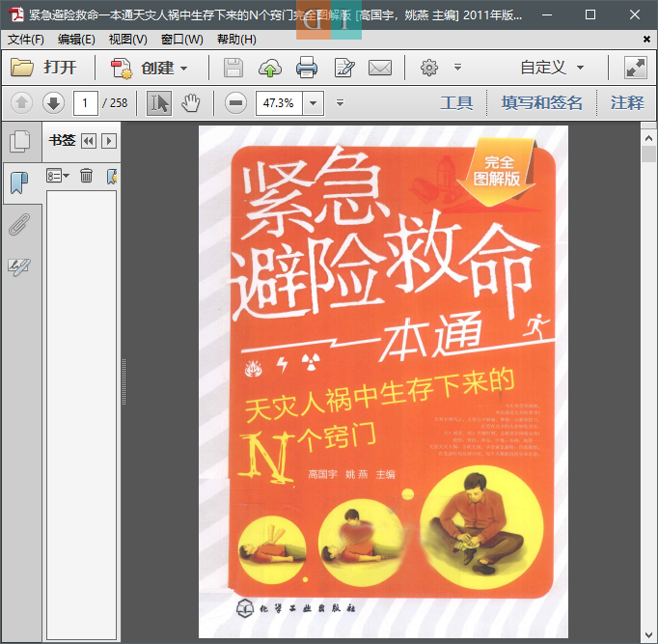The height and width of the screenshot is (644, 658).
Task: Minimize the Acrobat window
Action: click(547, 14)
